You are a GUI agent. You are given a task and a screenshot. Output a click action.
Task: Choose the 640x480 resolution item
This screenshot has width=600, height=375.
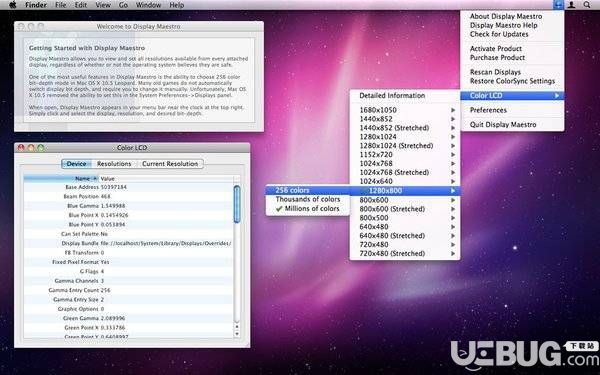pos(405,227)
